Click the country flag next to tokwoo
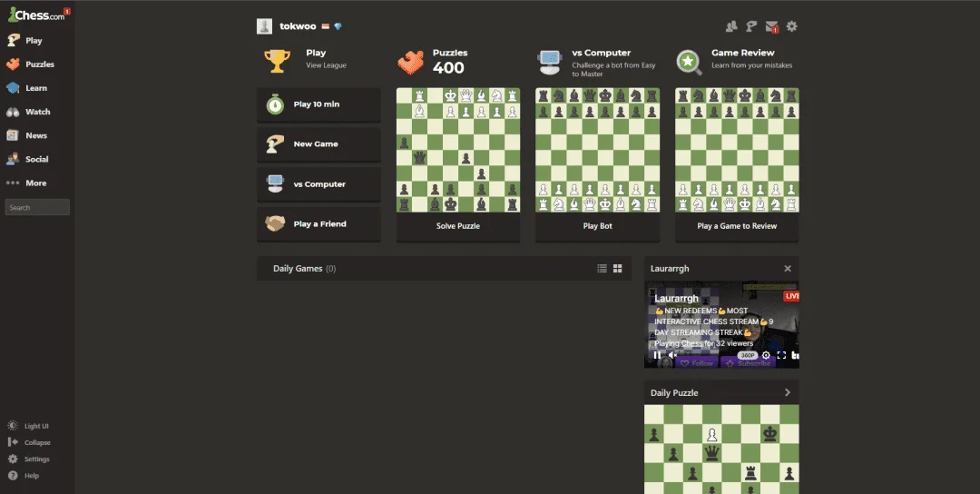 (x=326, y=26)
